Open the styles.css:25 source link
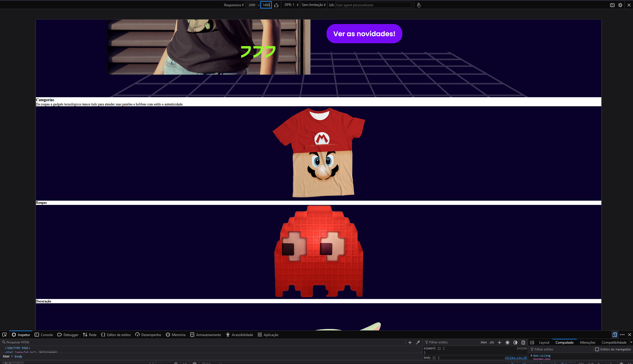633x364 pixels. tap(516, 357)
